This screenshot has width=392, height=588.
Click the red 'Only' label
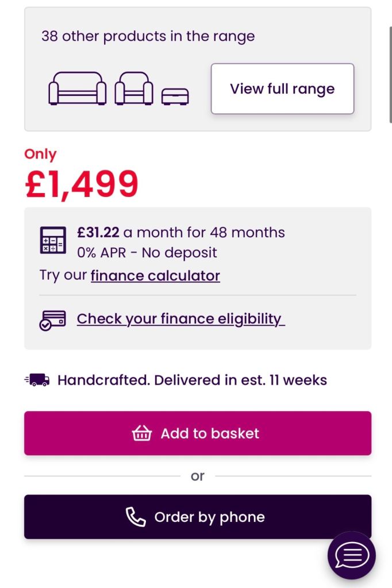coord(40,154)
